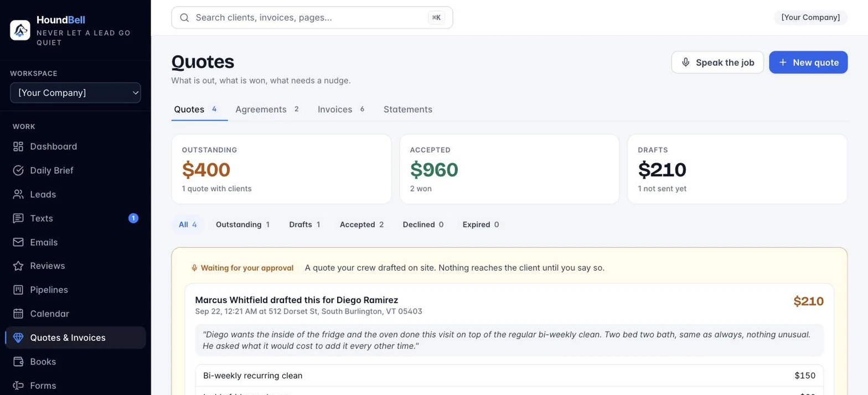Click the Pipelines board icon
The image size is (868, 395).
(18, 290)
